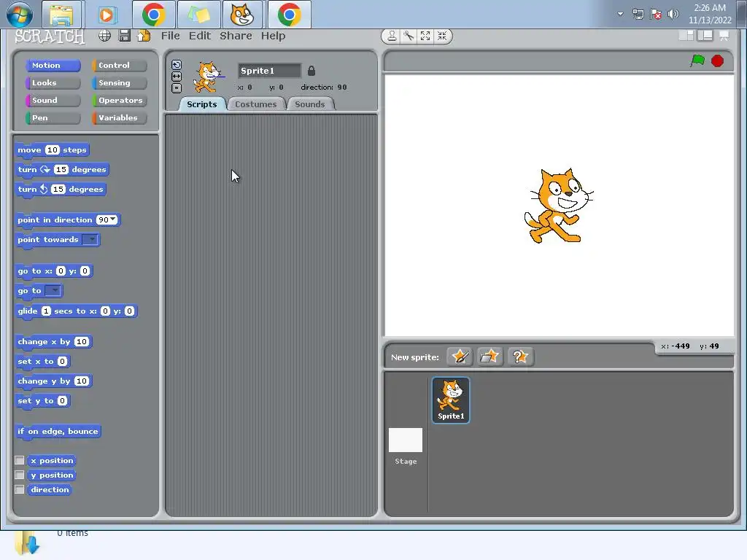Click the volume speaker tray icon
Viewport: 747px width, 560px height.
[673, 15]
